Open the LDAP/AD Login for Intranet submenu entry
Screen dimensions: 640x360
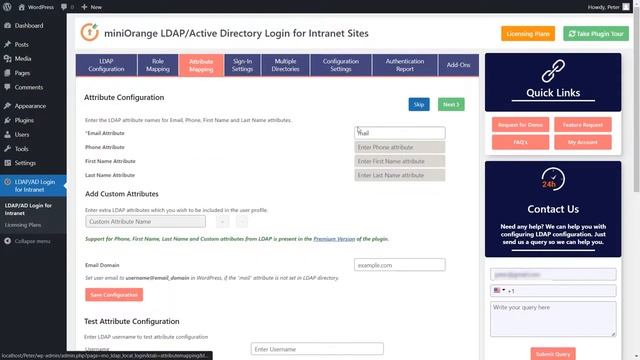pyautogui.click(x=28, y=209)
